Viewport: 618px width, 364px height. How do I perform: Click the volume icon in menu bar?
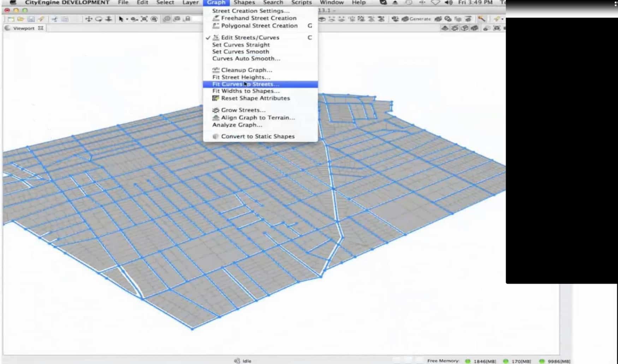tap(448, 2)
